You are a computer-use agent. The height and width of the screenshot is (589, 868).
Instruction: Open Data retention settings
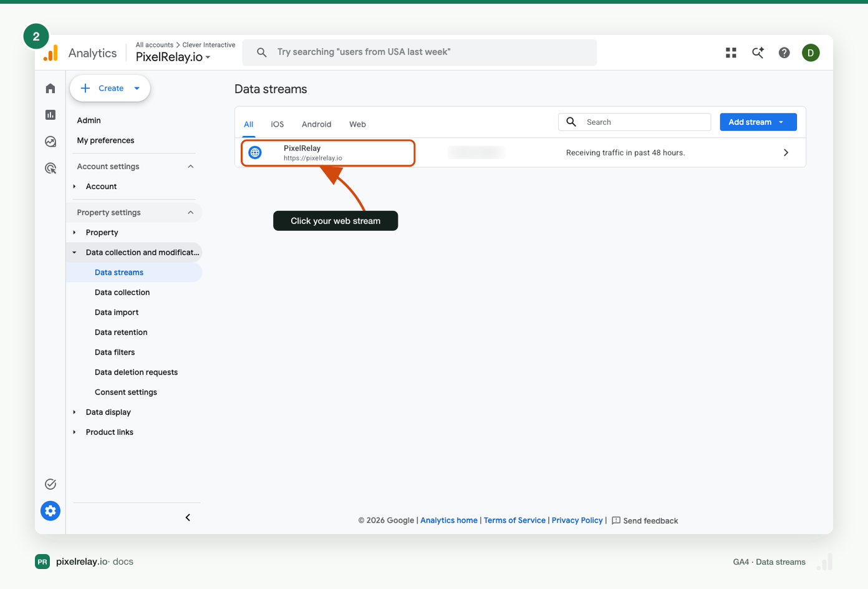(x=121, y=333)
